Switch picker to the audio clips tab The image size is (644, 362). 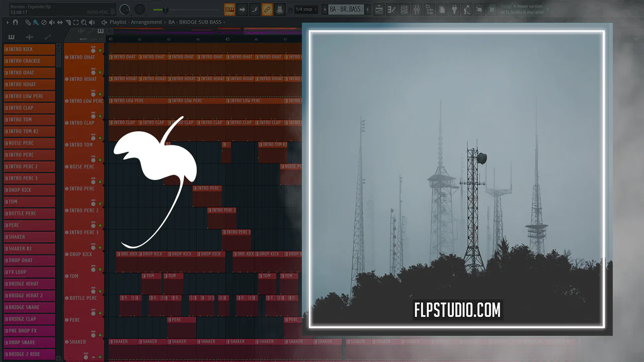click(30, 37)
